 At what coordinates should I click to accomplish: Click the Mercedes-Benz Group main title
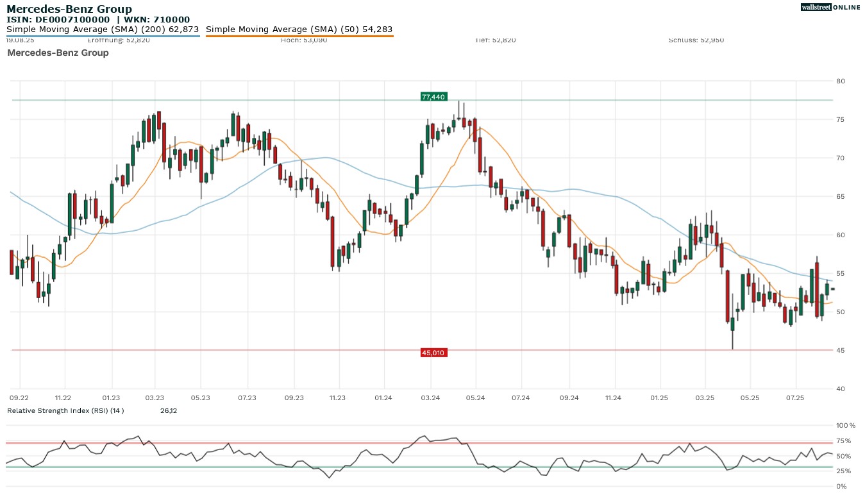coord(69,9)
